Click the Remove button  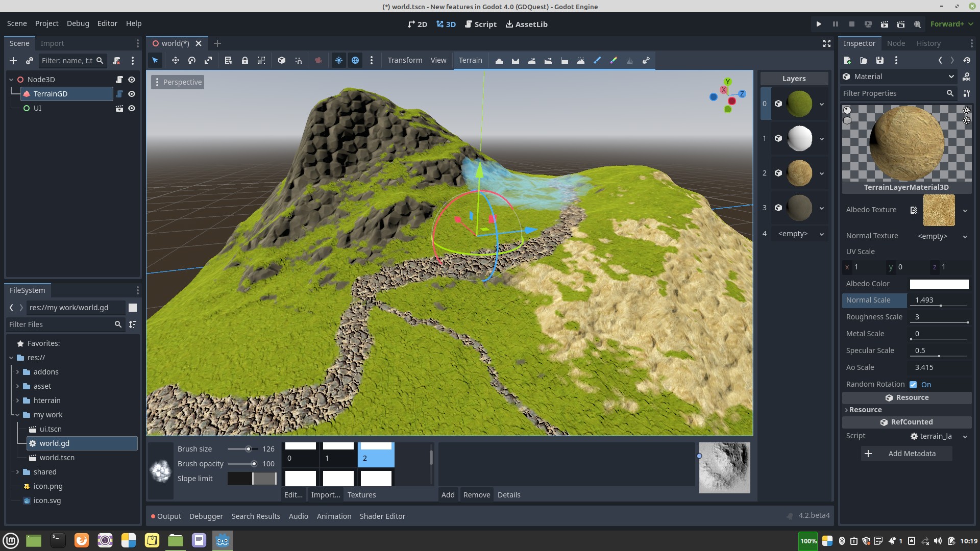(477, 495)
